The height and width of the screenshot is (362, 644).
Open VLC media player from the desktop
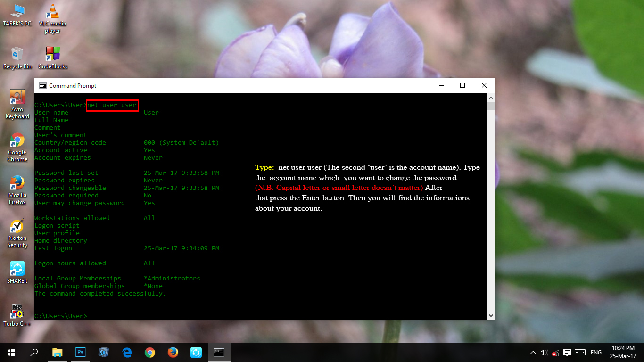(x=52, y=12)
